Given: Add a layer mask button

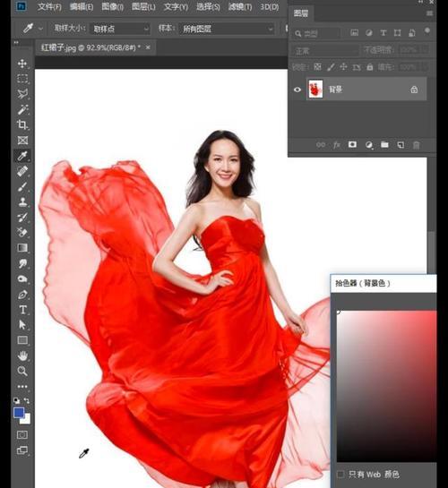Looking at the screenshot, I should coord(352,144).
